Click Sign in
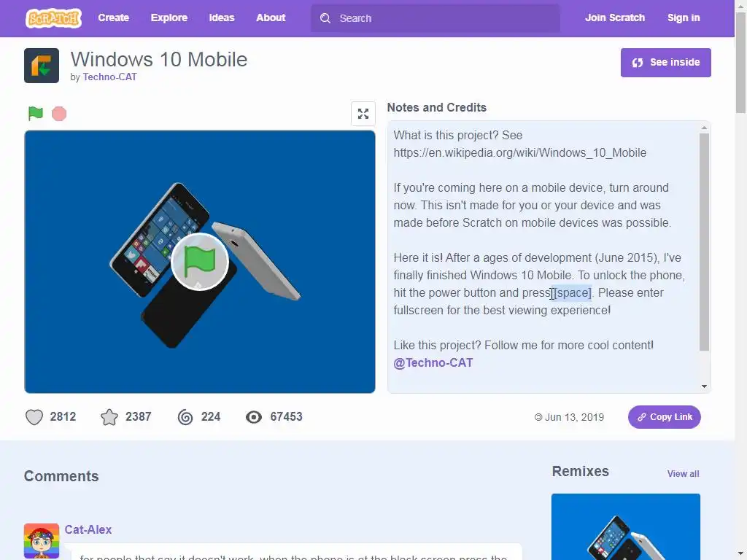747x560 pixels. [x=684, y=17]
